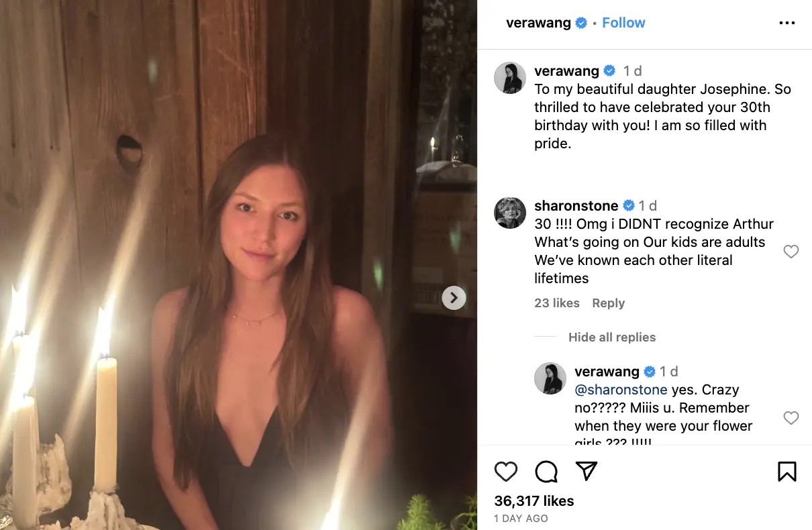View who liked via 36,317 likes
Viewport: 812px width, 530px height.
534,501
